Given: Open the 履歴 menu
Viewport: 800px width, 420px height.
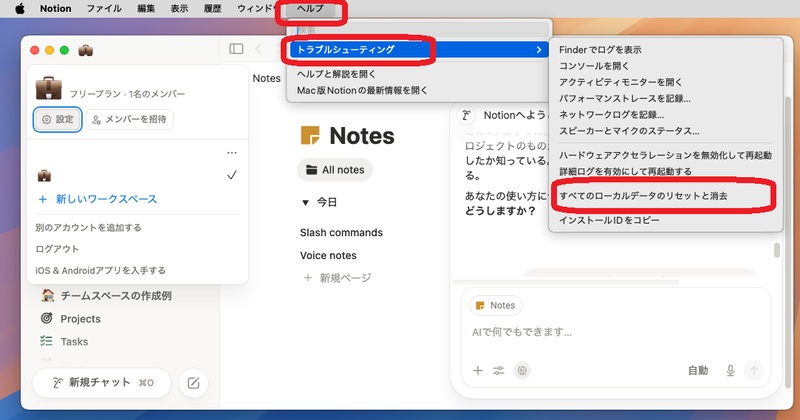Looking at the screenshot, I should 212,8.
